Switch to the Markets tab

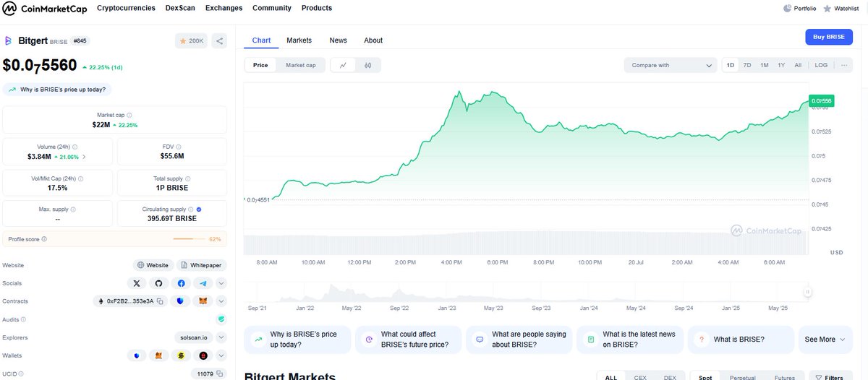tap(299, 40)
